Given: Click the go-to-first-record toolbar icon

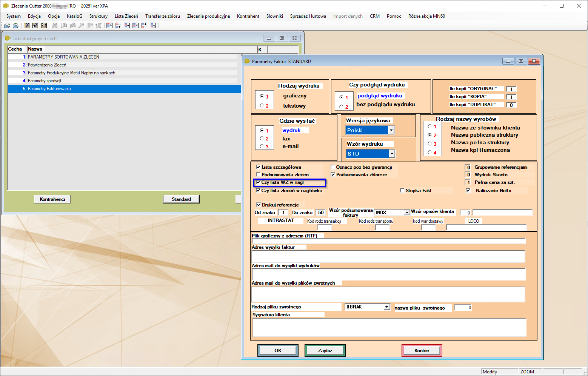Looking at the screenshot, I should pyautogui.click(x=109, y=26).
